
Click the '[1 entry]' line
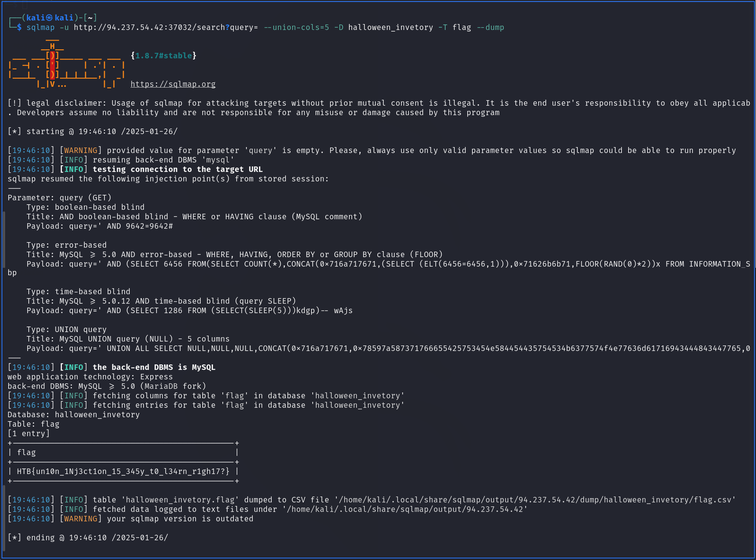[x=29, y=433]
